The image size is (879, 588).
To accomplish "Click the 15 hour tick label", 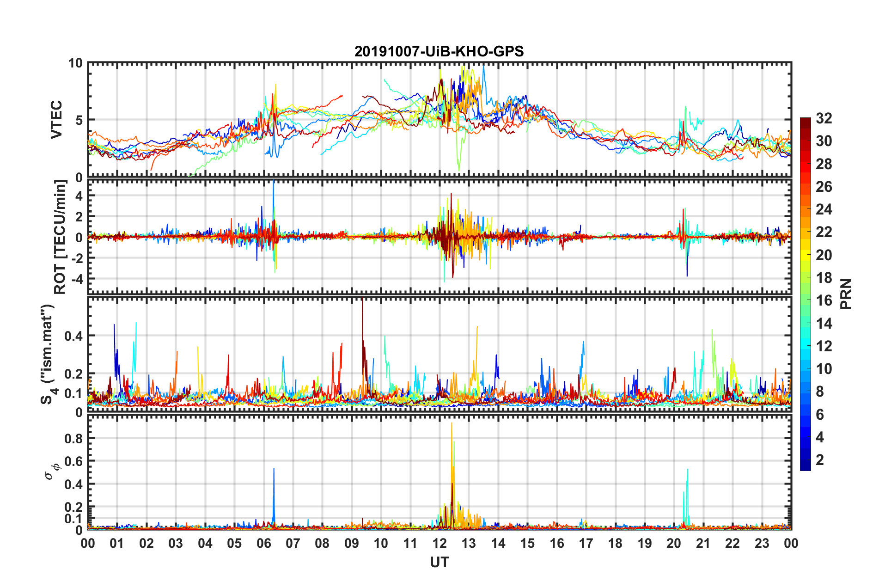I will pos(527,543).
